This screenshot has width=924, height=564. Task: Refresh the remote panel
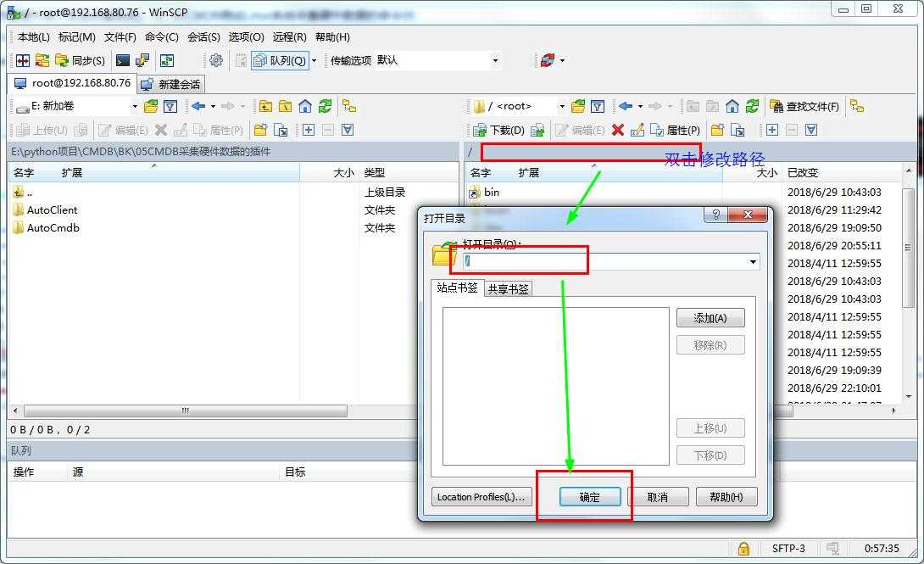coord(752,106)
